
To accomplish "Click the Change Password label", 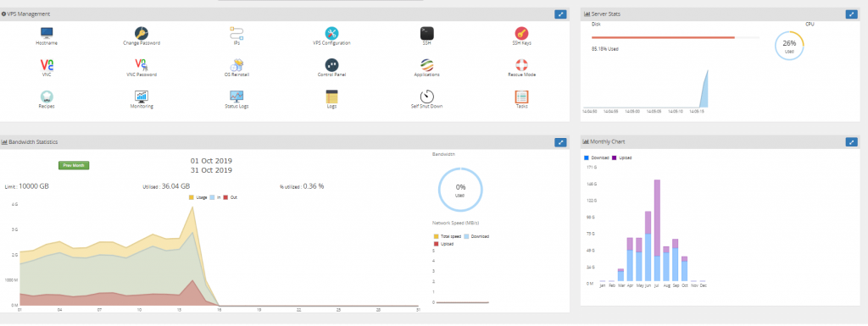I will 142,43.
